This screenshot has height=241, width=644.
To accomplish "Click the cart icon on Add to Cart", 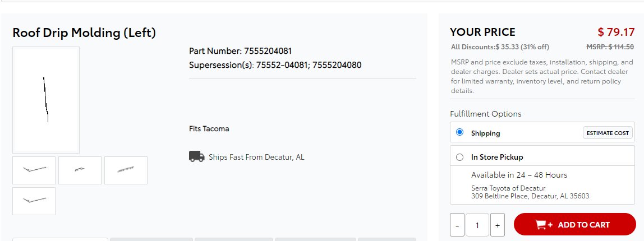I will [544, 225].
